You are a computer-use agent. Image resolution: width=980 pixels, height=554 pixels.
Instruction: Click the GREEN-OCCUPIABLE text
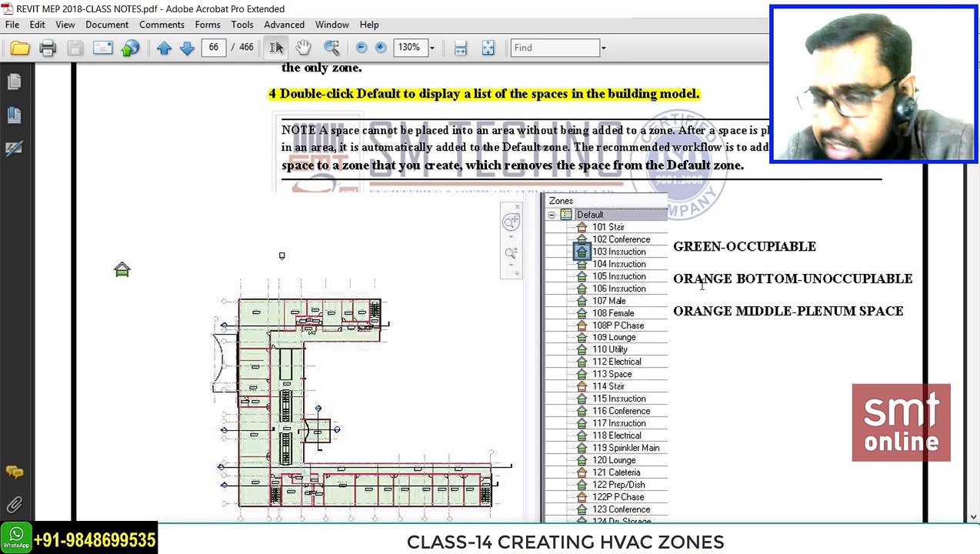click(x=745, y=246)
